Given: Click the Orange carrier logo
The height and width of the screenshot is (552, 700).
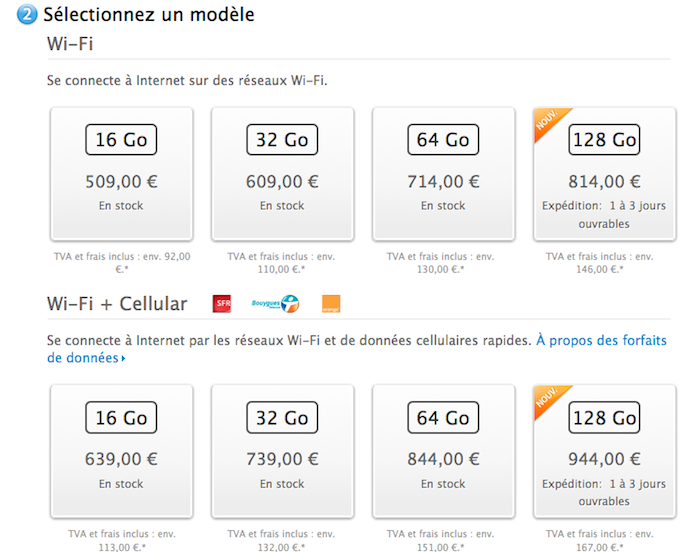Looking at the screenshot, I should click(x=331, y=304).
